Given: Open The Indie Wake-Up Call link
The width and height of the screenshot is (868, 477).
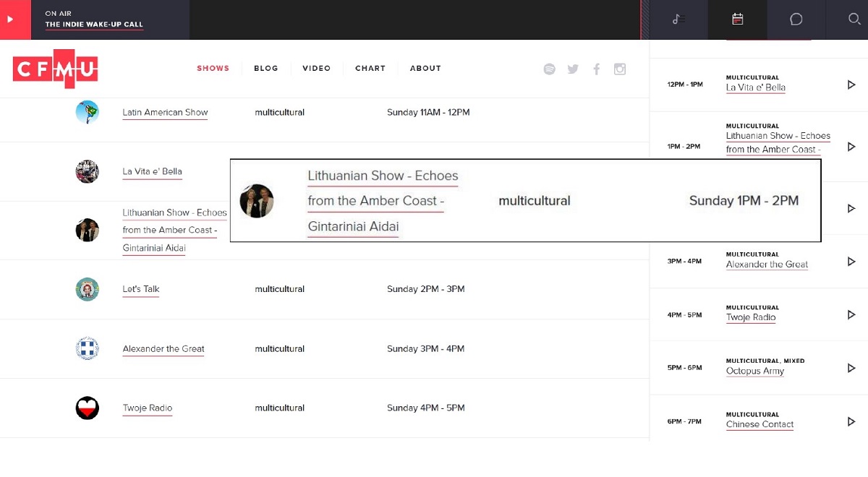Looking at the screenshot, I should point(94,25).
